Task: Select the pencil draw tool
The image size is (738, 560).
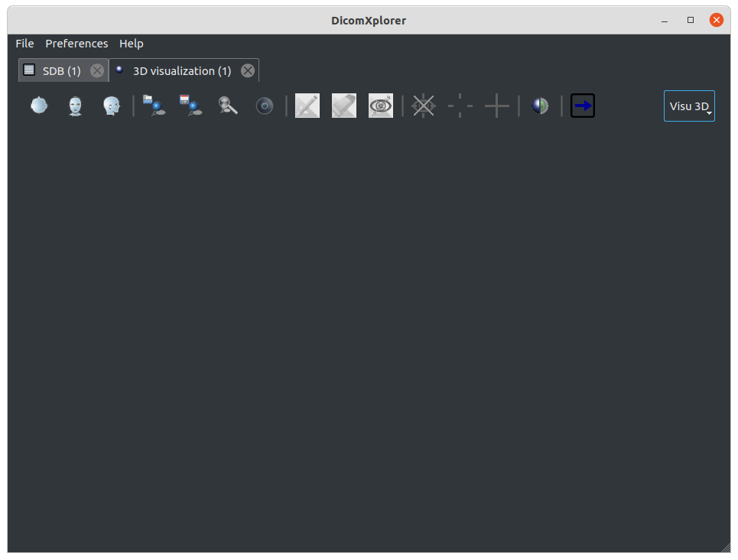Action: click(307, 106)
